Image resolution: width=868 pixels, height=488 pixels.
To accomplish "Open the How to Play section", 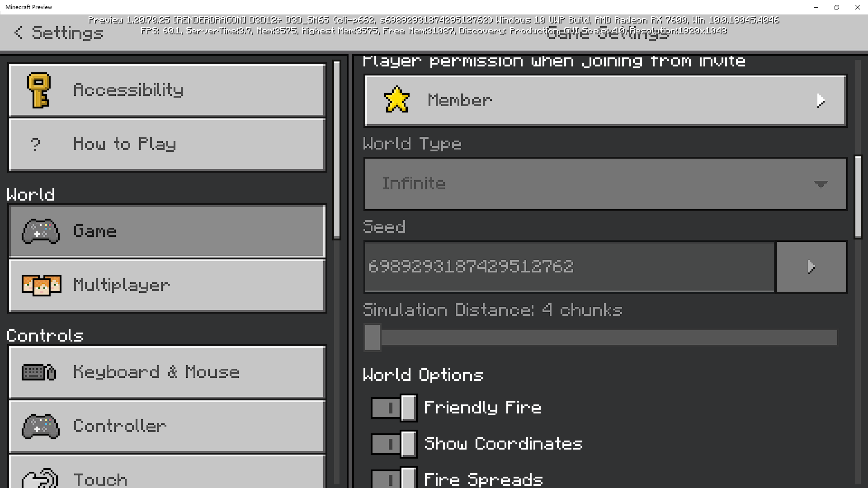I will pos(167,145).
